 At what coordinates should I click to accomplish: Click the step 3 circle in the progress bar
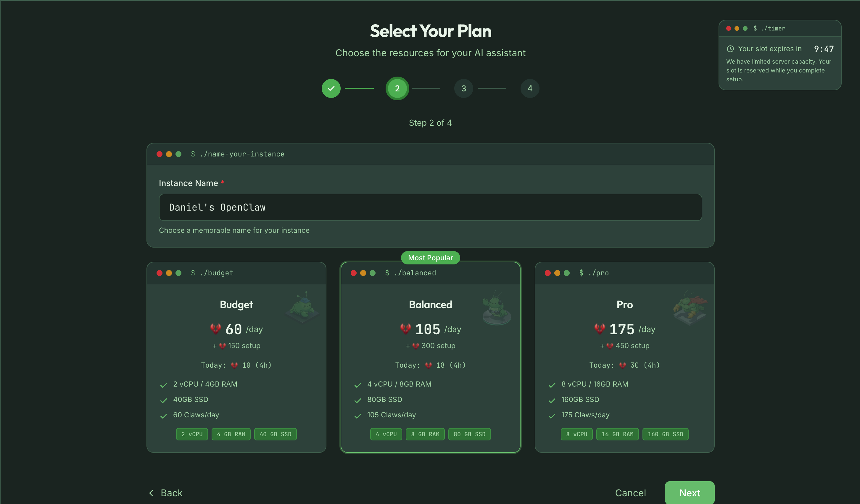(x=463, y=88)
